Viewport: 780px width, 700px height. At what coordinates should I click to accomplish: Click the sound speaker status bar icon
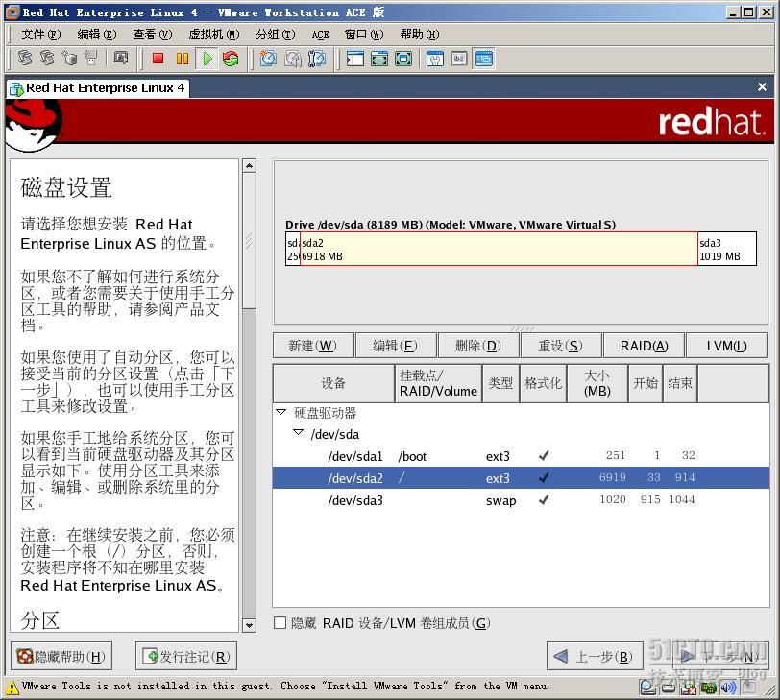pyautogui.click(x=728, y=688)
